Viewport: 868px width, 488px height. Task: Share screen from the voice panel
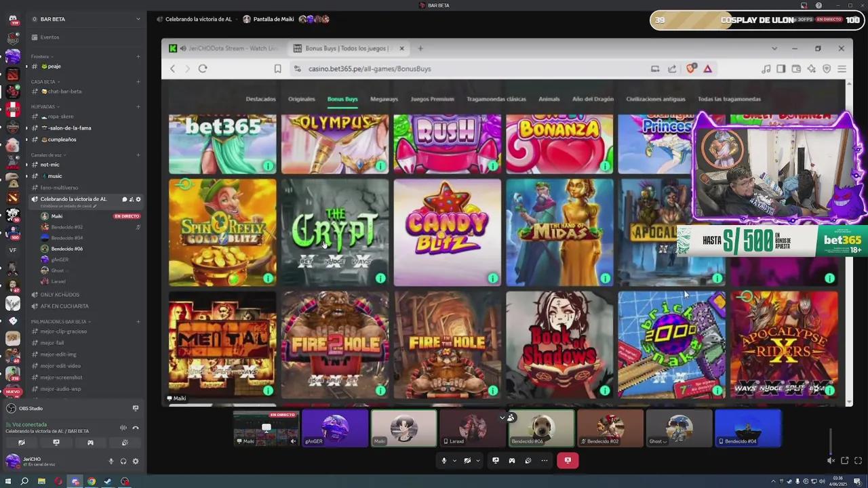56,443
